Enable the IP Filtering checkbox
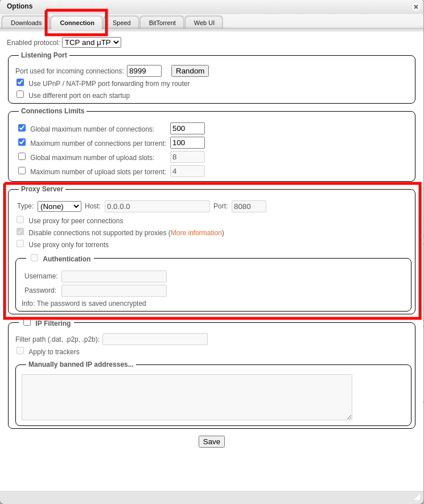The width and height of the screenshot is (424, 504). point(27,322)
